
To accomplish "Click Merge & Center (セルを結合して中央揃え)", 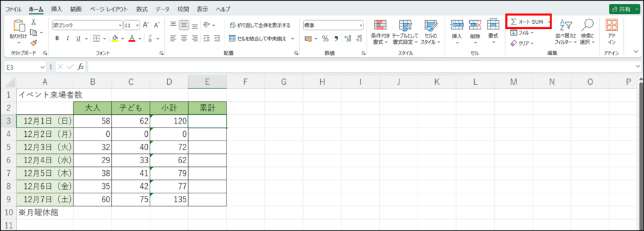I will tap(258, 38).
